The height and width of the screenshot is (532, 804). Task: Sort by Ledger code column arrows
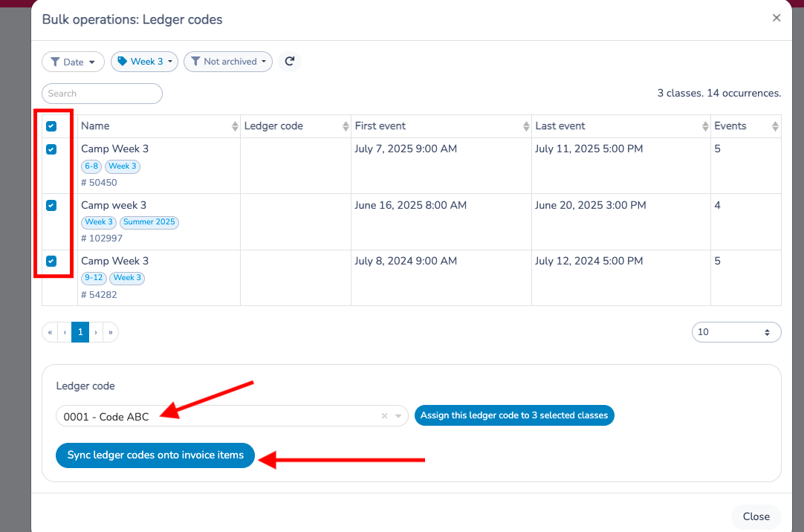coord(346,126)
